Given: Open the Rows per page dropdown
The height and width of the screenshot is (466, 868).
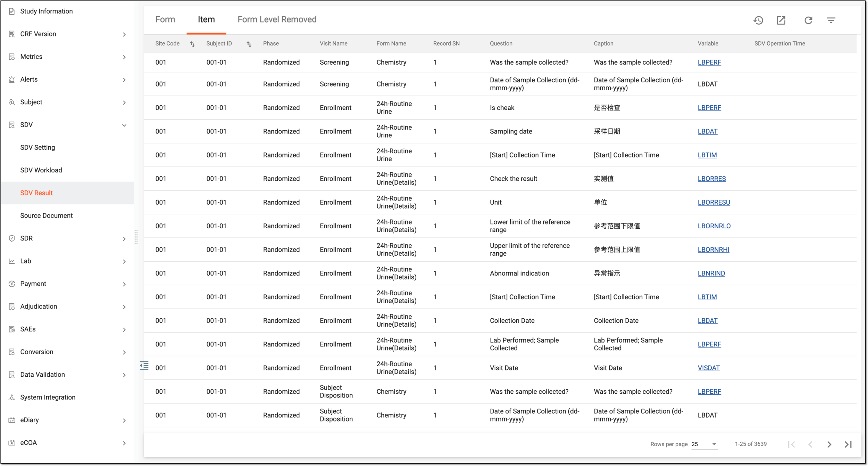Looking at the screenshot, I should pyautogui.click(x=704, y=444).
